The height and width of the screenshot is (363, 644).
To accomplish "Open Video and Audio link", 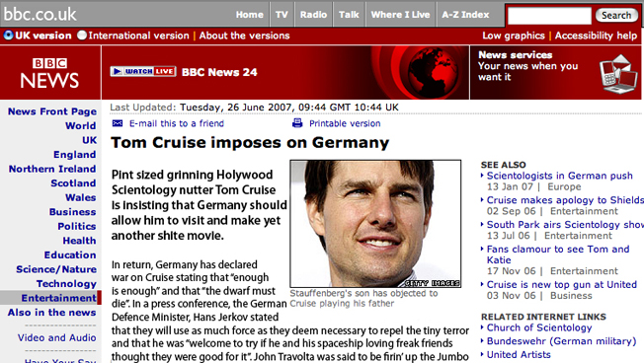I will [x=56, y=337].
